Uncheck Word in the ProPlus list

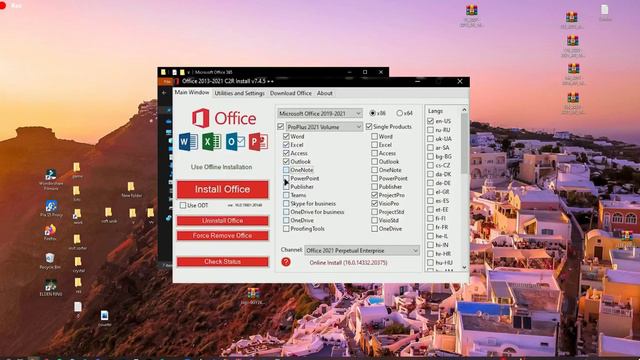[x=286, y=136]
